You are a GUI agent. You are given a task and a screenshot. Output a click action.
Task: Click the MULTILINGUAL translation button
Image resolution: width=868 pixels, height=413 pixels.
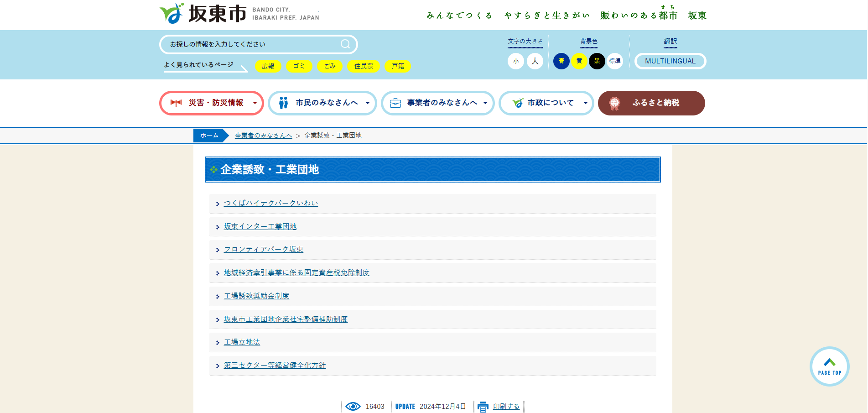click(x=670, y=61)
